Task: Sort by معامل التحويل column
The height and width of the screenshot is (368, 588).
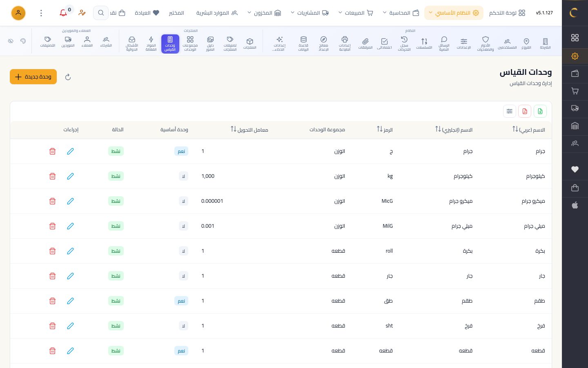Action: point(249,130)
